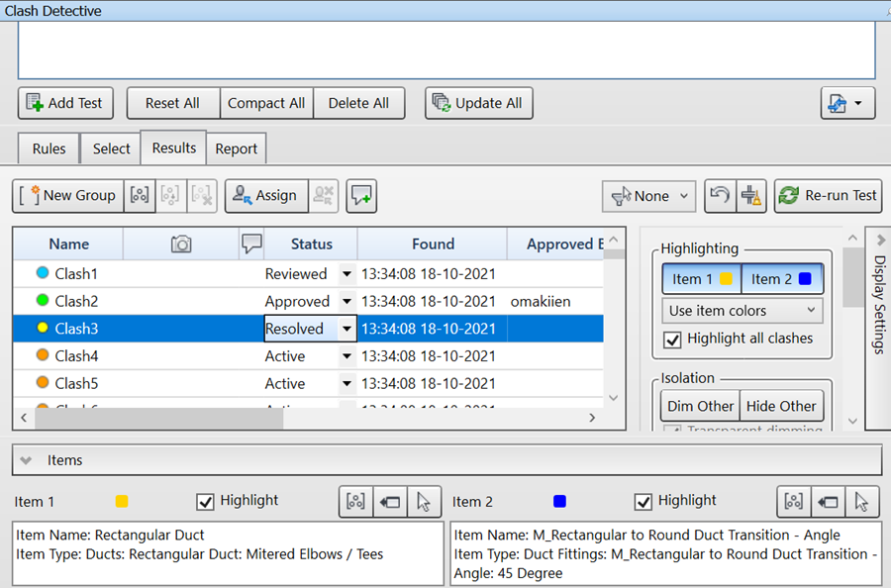The image size is (891, 588).
Task: Open Clash2 status dropdown
Action: pos(346,301)
